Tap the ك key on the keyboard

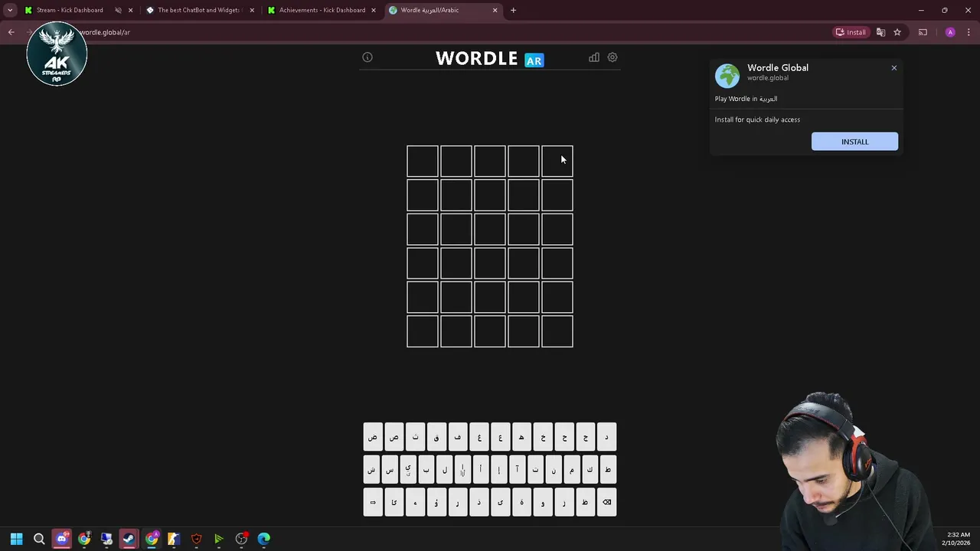(x=590, y=470)
